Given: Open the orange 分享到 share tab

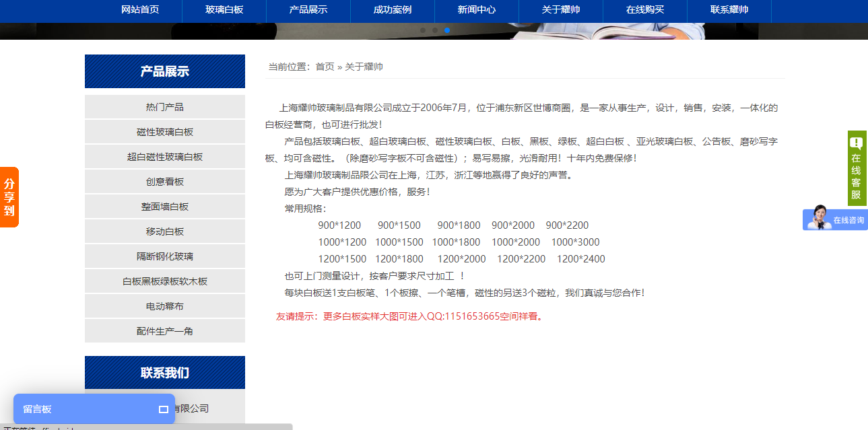Looking at the screenshot, I should pyautogui.click(x=9, y=197).
